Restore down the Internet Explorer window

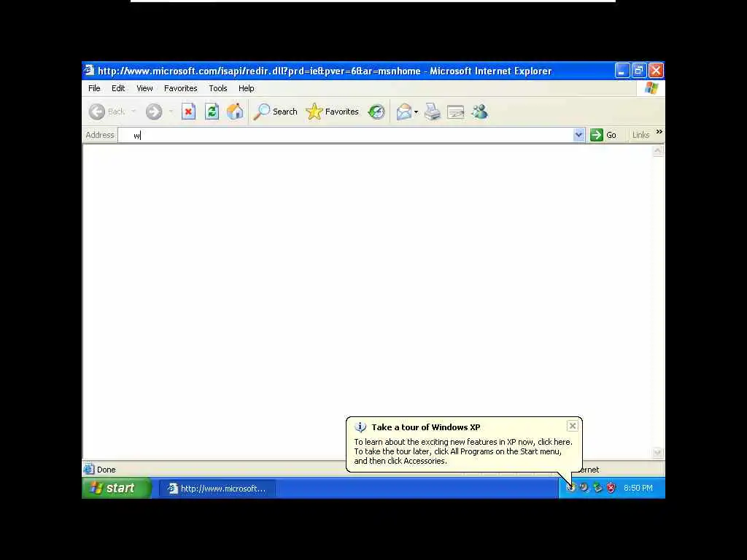click(639, 71)
